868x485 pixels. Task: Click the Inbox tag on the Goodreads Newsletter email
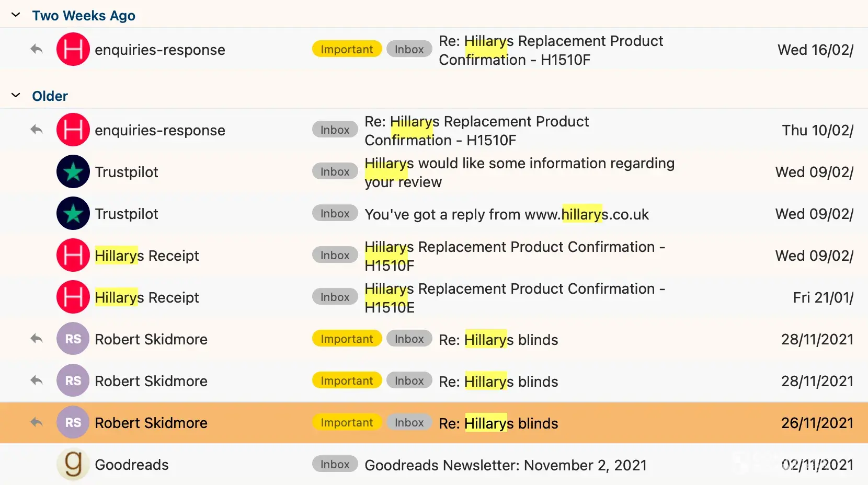(x=335, y=464)
